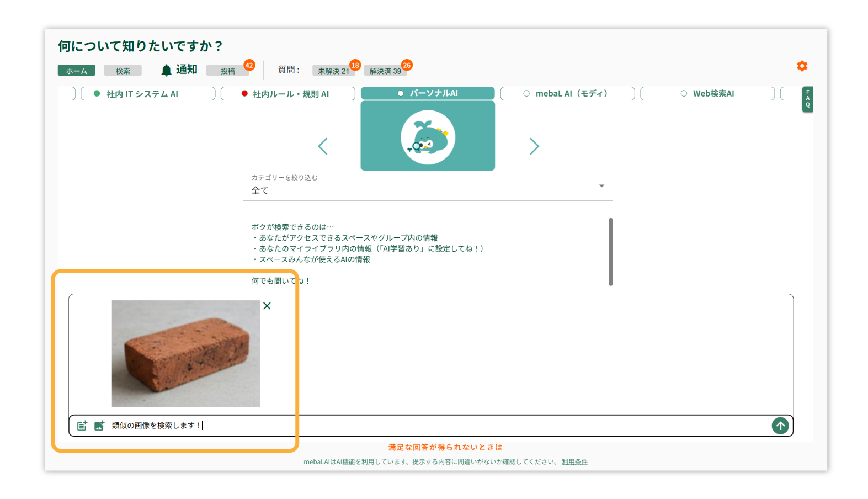Go to next AI with right chevron
The width and height of the screenshot is (868, 499).
tap(534, 146)
